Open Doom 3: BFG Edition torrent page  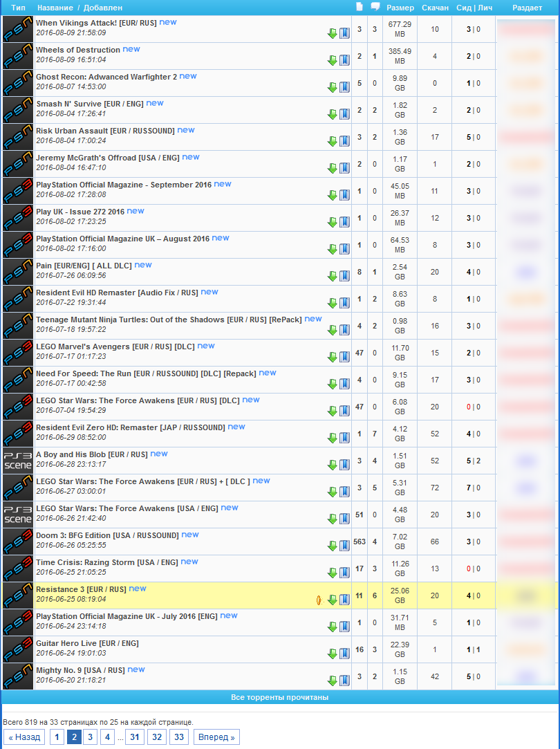pos(107,535)
